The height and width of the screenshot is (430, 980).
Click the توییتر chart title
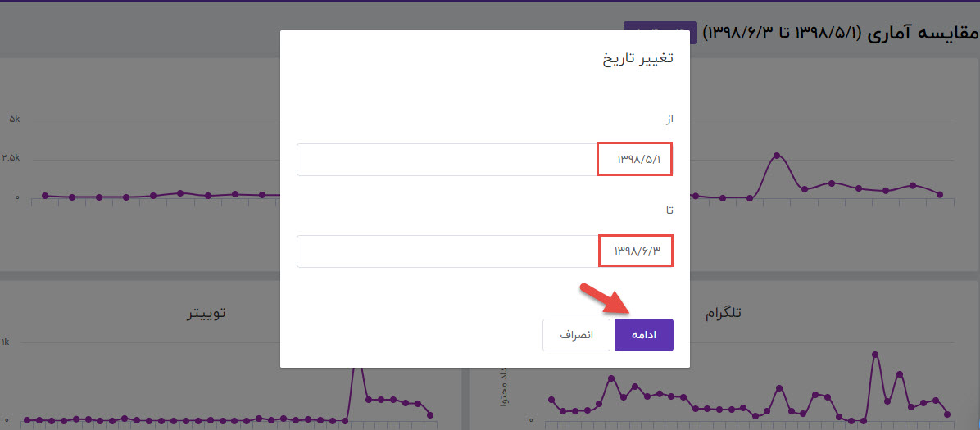(x=206, y=314)
